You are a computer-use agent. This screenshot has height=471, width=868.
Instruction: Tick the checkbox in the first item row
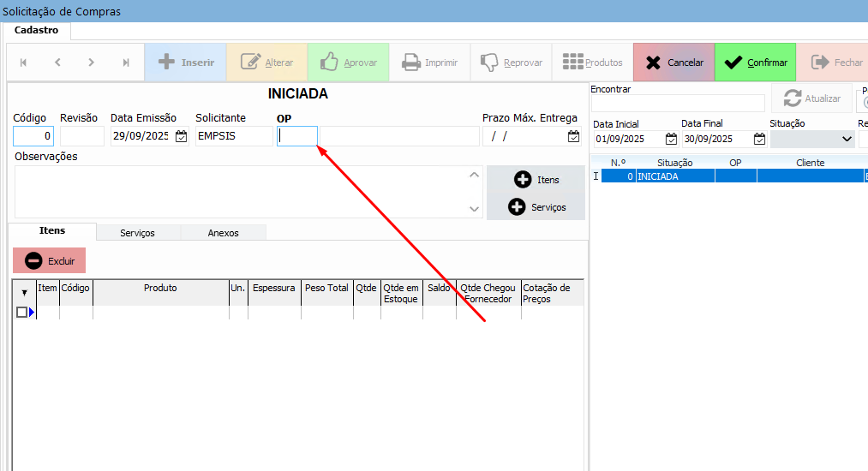tap(21, 313)
